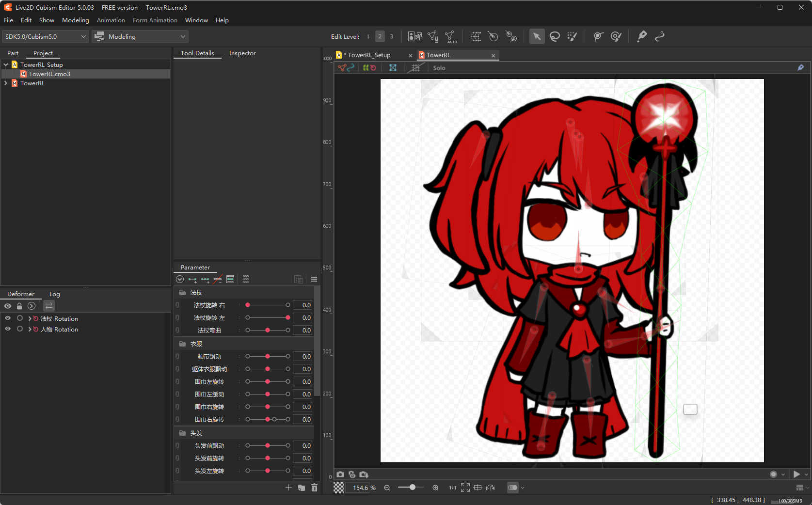Open the Window menu

196,20
